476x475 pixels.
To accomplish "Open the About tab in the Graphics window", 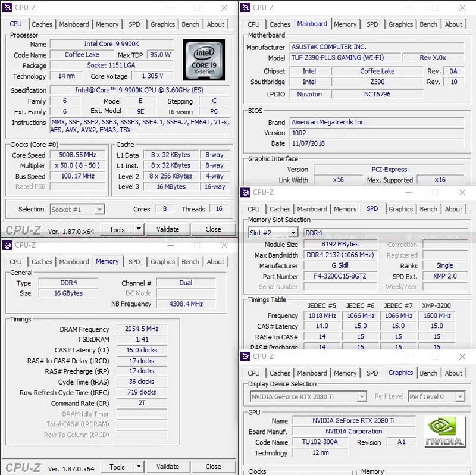I will [453, 373].
